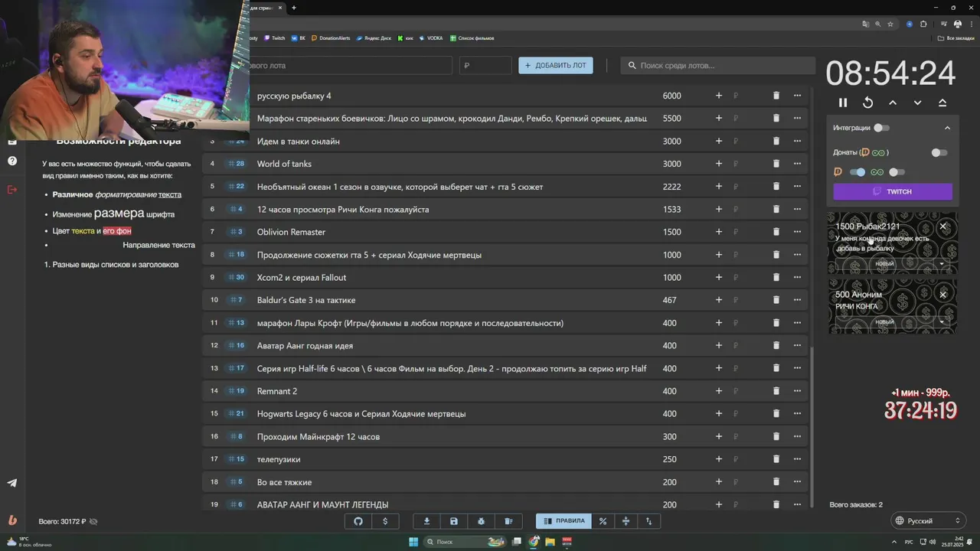Open more options for Идем в танки онлайн
This screenshot has height=551, width=980.
(x=797, y=141)
